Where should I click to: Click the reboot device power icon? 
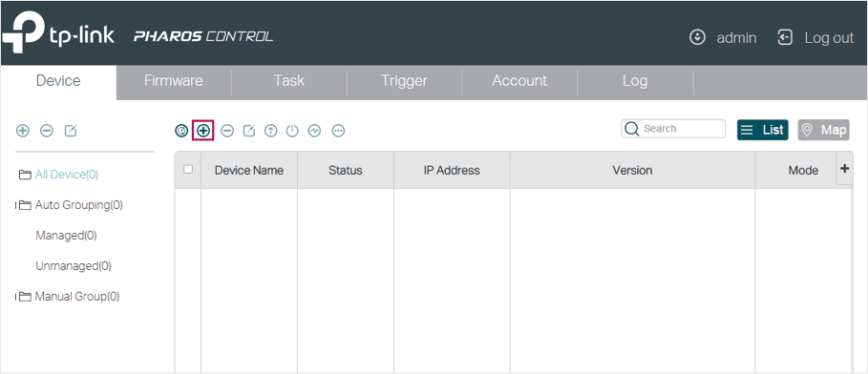(x=292, y=131)
